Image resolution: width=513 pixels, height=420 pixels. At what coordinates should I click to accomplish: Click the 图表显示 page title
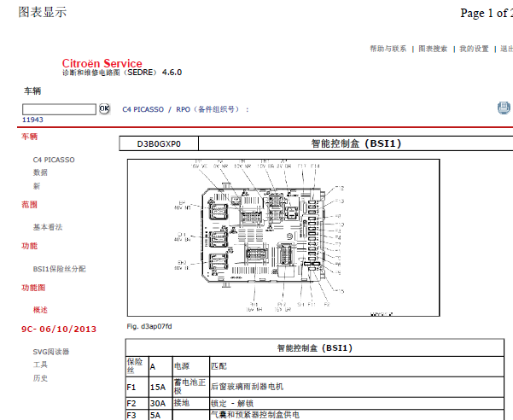pyautogui.click(x=43, y=13)
